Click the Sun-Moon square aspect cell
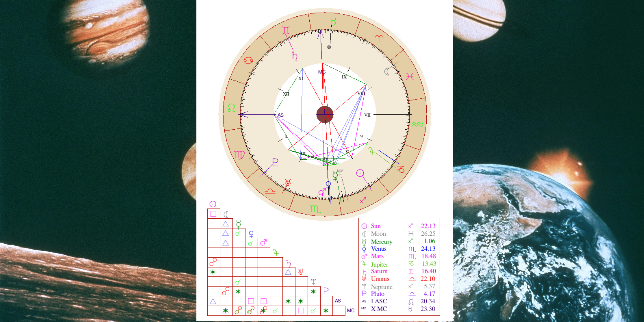This screenshot has height=322, width=644. [x=213, y=214]
